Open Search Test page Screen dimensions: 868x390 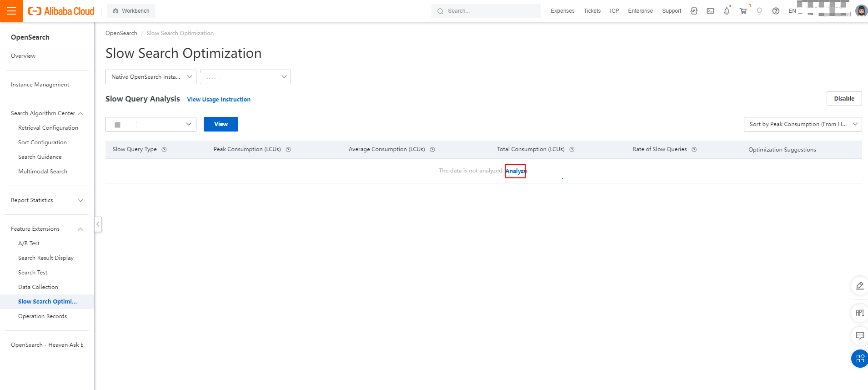(33, 273)
